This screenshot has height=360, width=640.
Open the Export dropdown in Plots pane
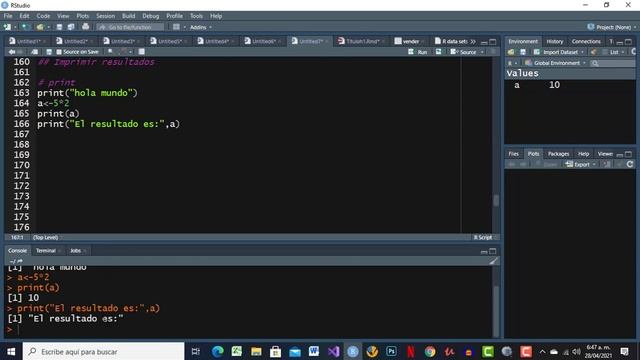pos(581,164)
